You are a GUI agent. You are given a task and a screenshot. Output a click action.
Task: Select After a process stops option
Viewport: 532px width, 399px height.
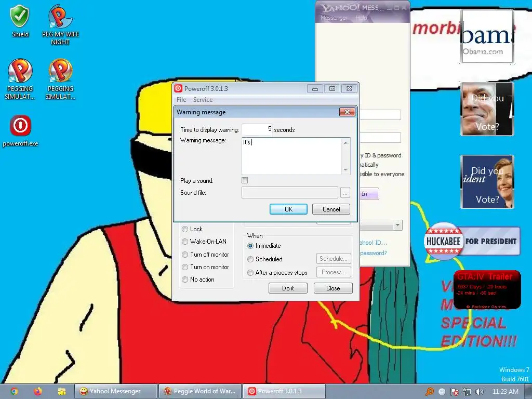click(x=250, y=273)
